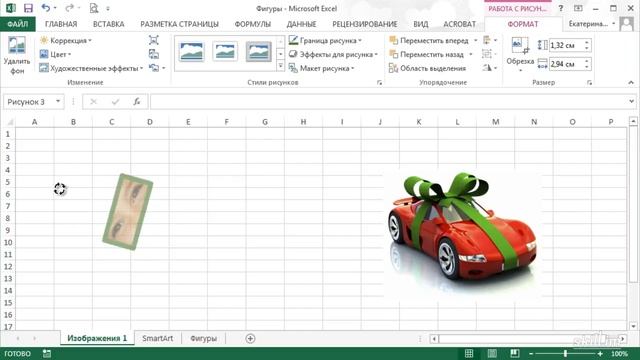Switch to Normal view in status bar
This screenshot has height=360, width=640.
tap(469, 353)
